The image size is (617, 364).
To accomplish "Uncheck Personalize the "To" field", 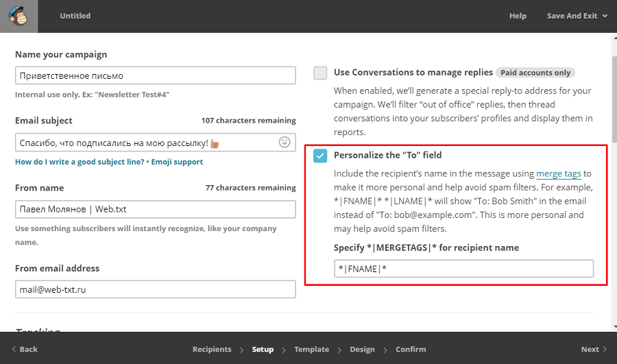I will coord(320,156).
